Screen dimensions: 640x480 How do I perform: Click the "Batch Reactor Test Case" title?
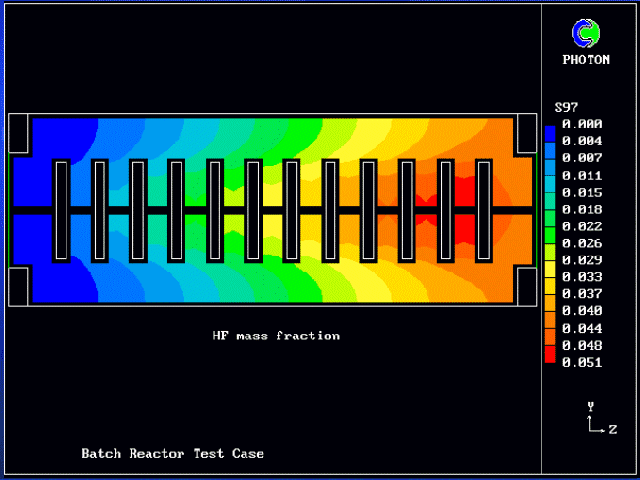click(x=172, y=454)
